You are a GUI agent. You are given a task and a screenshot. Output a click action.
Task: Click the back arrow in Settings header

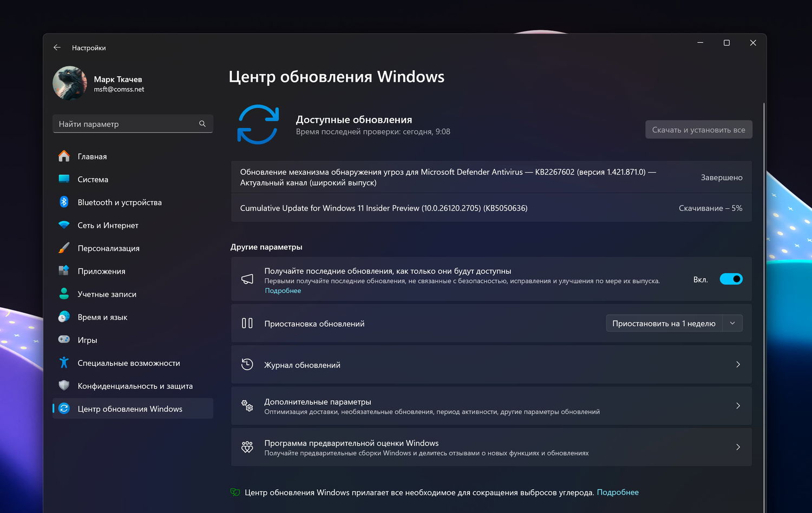tap(57, 48)
